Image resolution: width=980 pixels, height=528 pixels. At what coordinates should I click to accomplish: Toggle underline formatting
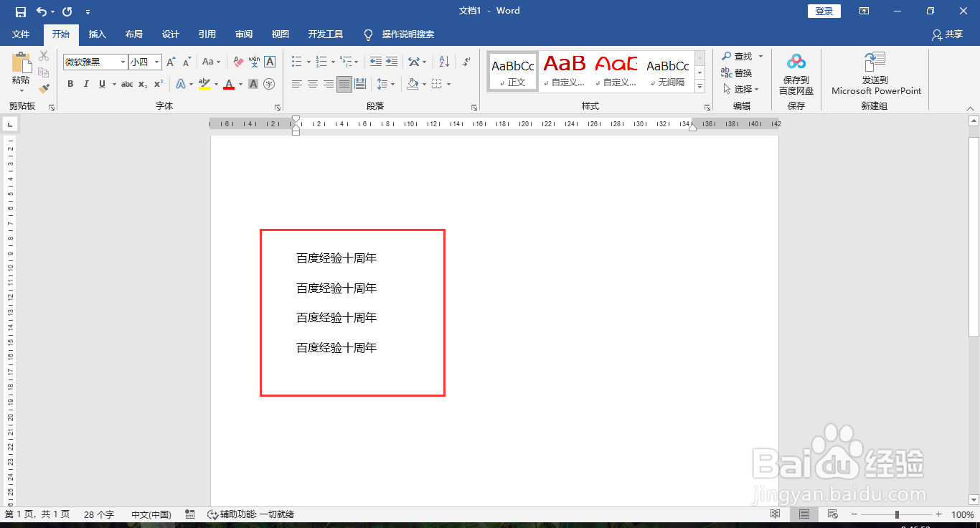pyautogui.click(x=102, y=84)
